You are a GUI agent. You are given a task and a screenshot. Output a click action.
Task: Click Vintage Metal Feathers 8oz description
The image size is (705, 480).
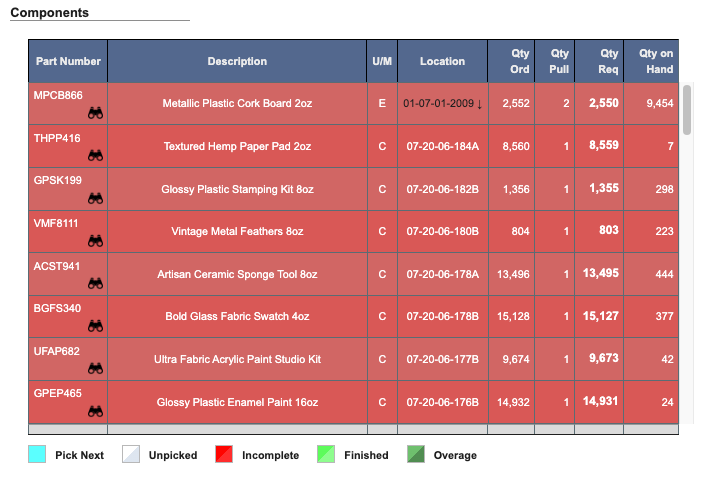click(237, 231)
